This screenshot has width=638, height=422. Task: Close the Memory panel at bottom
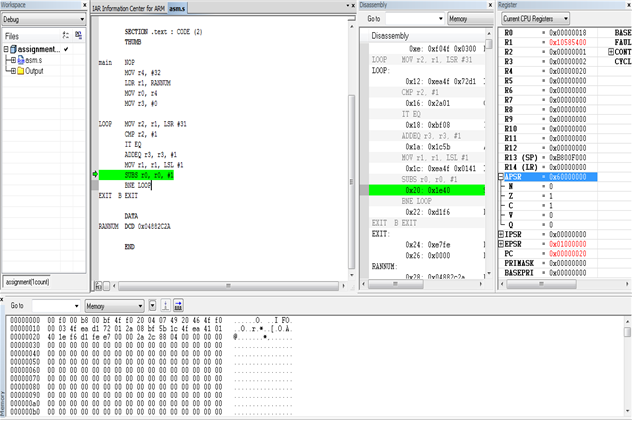[2, 300]
